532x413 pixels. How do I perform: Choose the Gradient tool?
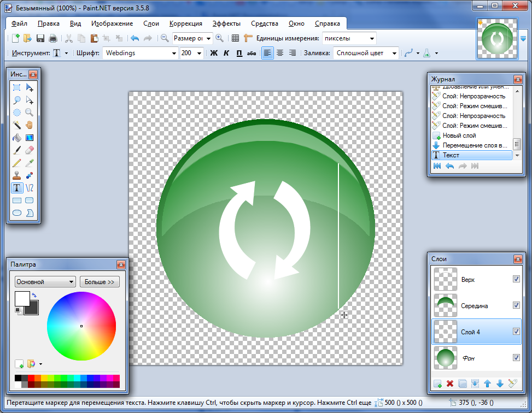coord(30,138)
